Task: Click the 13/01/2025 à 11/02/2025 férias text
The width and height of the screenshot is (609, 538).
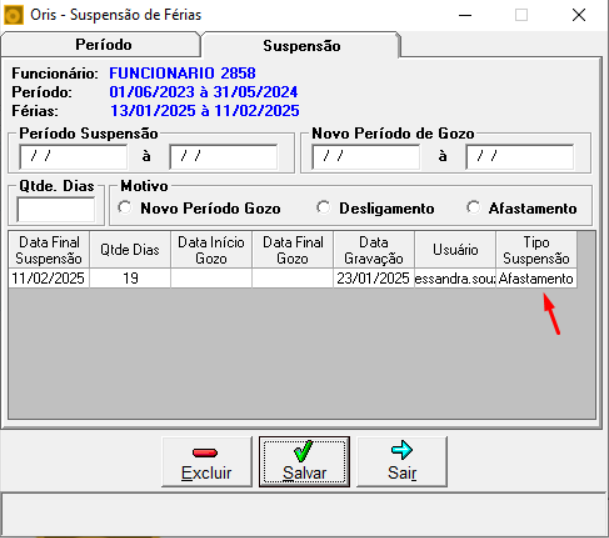Action: (205, 111)
